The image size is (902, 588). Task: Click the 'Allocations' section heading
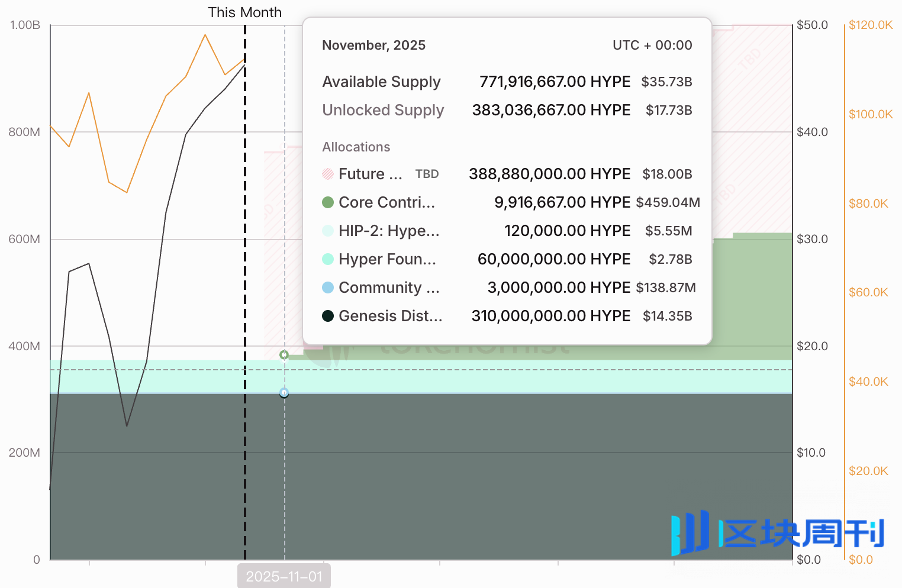[x=356, y=147]
